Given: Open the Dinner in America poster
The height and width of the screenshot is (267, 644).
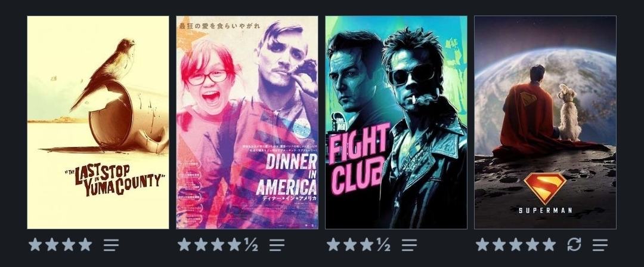Looking at the screenshot, I should click(247, 122).
